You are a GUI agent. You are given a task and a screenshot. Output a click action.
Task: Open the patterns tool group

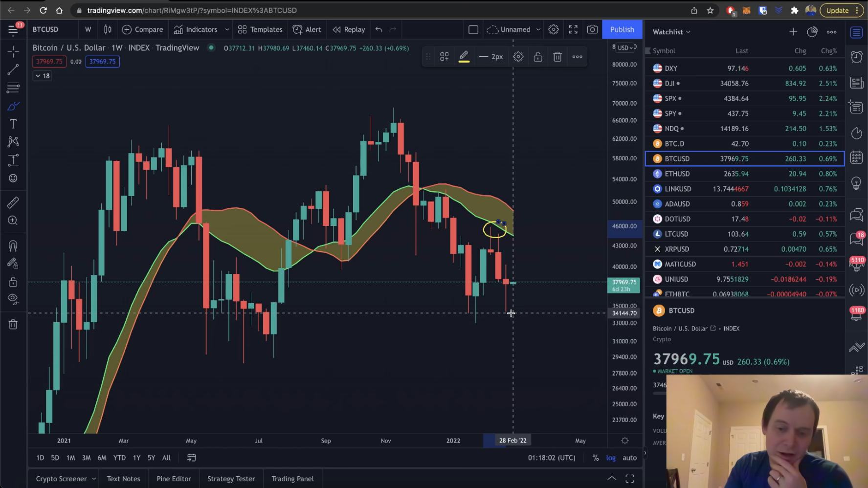[x=13, y=142]
